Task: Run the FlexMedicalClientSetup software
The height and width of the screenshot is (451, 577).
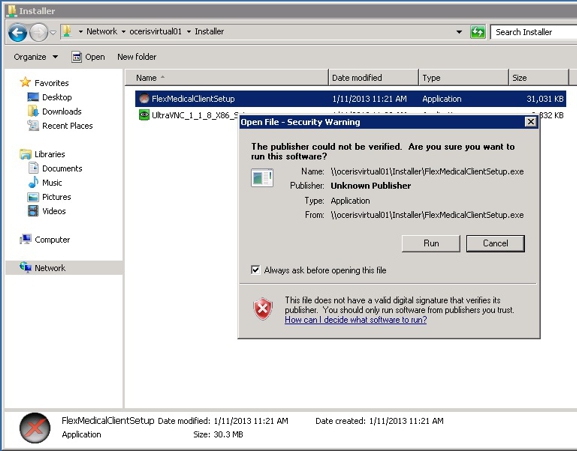Action: (431, 244)
